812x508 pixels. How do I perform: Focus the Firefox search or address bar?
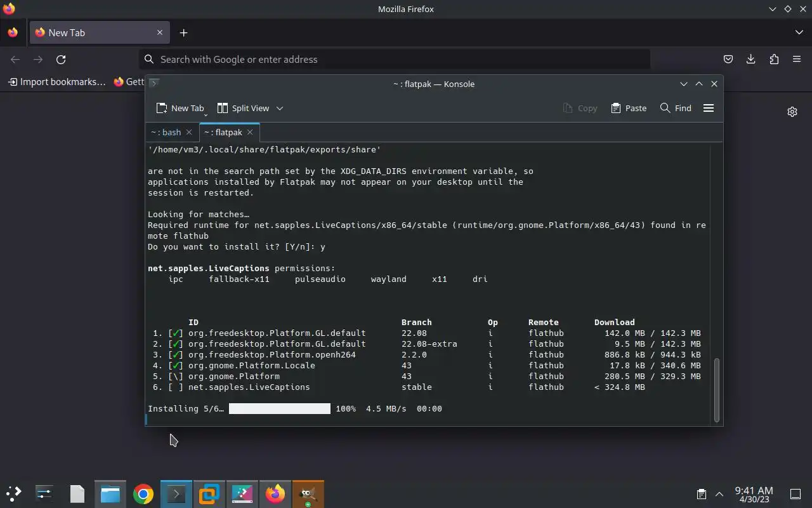pyautogui.click(x=395, y=59)
